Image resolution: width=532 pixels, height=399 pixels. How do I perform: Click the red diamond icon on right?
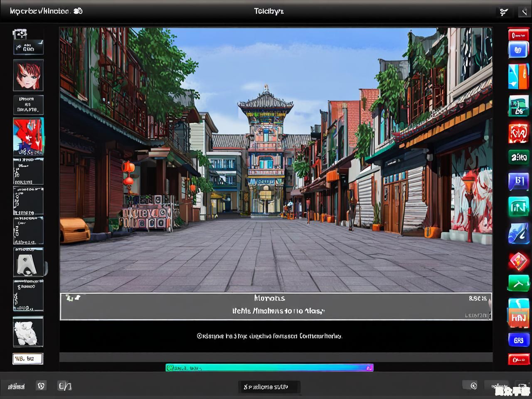point(518,261)
